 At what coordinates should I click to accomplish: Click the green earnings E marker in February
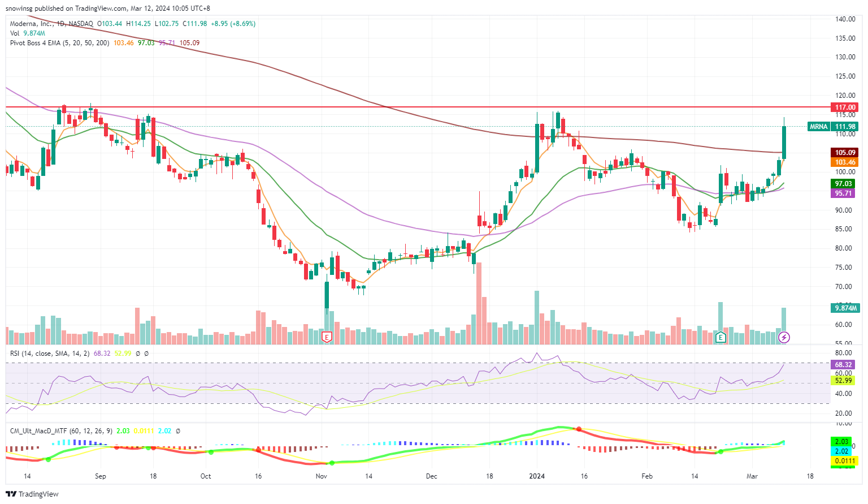(x=721, y=338)
